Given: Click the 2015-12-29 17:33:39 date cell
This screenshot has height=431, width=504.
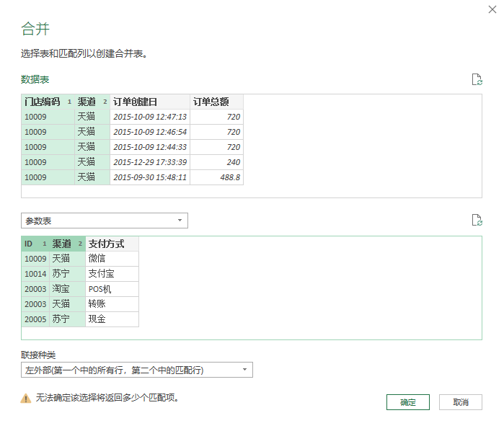Looking at the screenshot, I should 150,162.
